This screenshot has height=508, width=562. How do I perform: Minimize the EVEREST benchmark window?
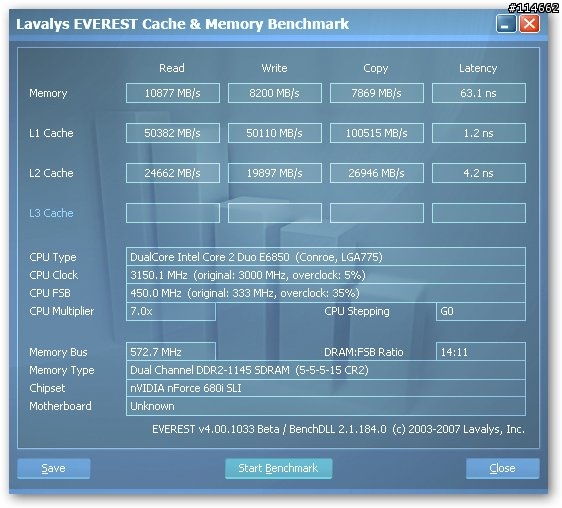[506, 24]
